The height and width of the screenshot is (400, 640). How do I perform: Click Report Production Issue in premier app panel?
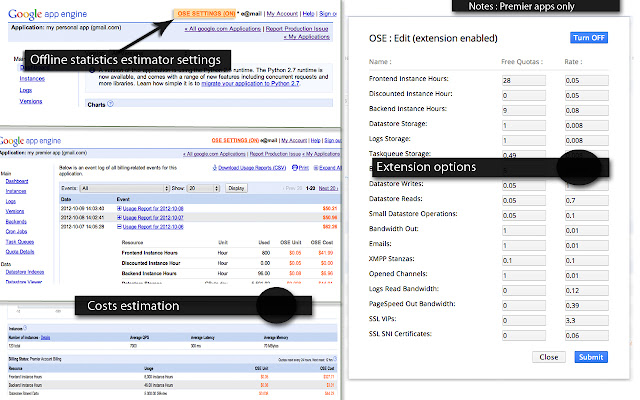(x=275, y=154)
